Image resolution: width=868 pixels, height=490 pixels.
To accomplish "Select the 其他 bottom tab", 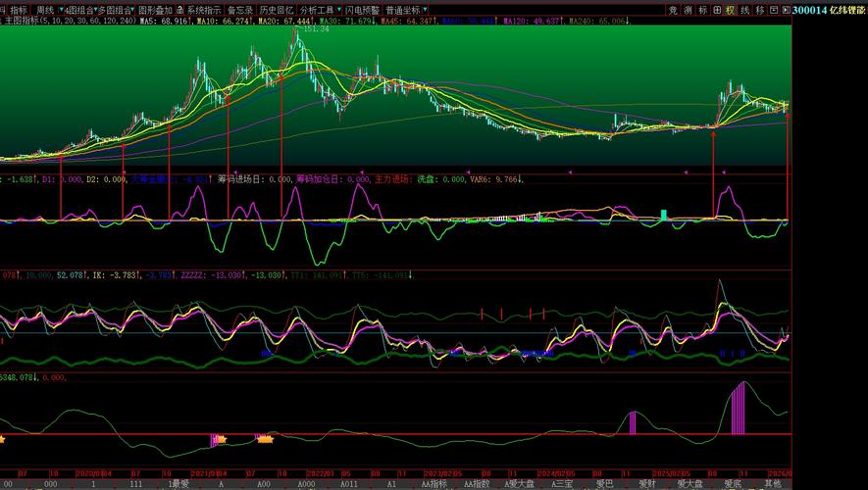I will point(773,484).
